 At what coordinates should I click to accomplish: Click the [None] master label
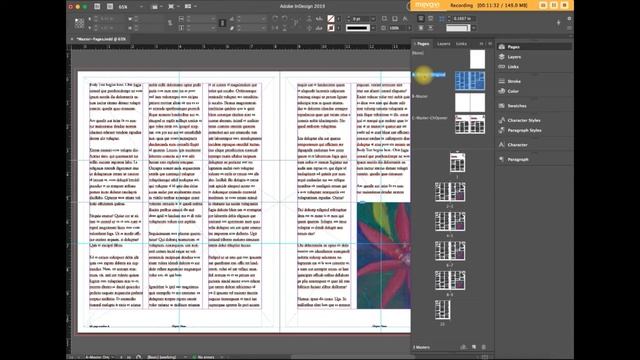[418, 53]
